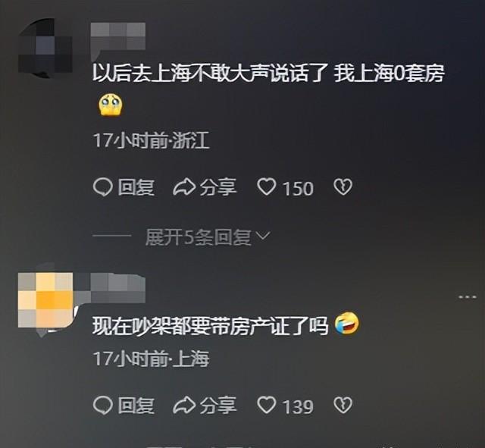
Task: Select the comment about 上海0套房
Action: [268, 74]
